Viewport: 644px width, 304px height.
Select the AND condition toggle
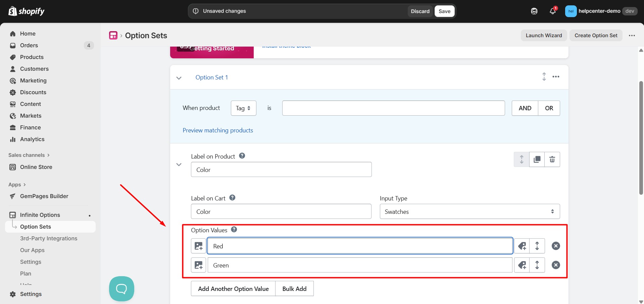[x=524, y=108]
